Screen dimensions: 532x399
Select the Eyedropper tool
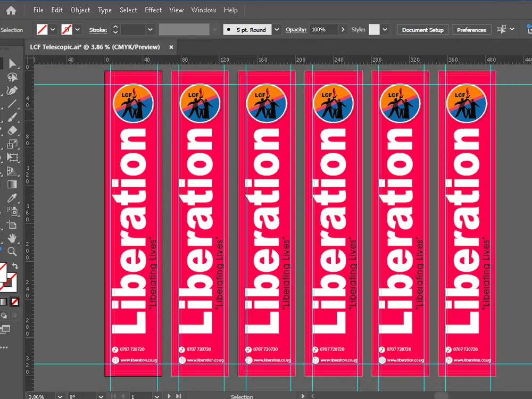[12, 198]
